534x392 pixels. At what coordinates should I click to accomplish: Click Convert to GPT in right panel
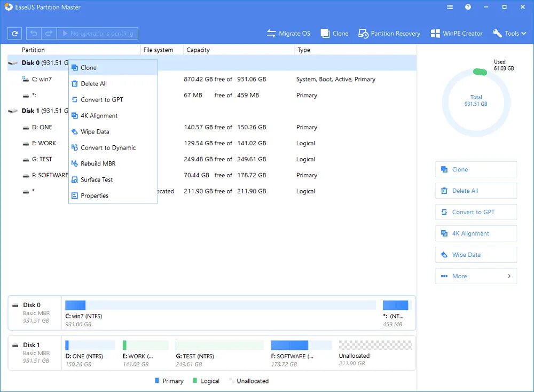click(x=476, y=212)
